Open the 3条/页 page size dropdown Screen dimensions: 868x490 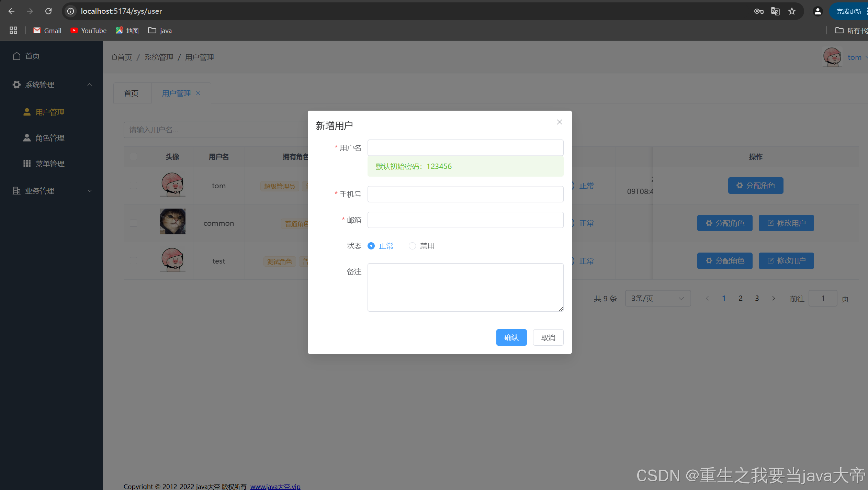[x=657, y=298]
